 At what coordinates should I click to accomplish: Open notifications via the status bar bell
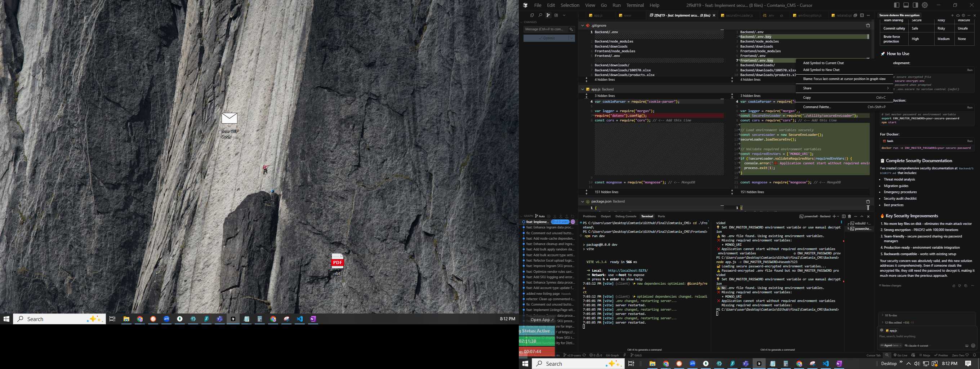click(974, 355)
